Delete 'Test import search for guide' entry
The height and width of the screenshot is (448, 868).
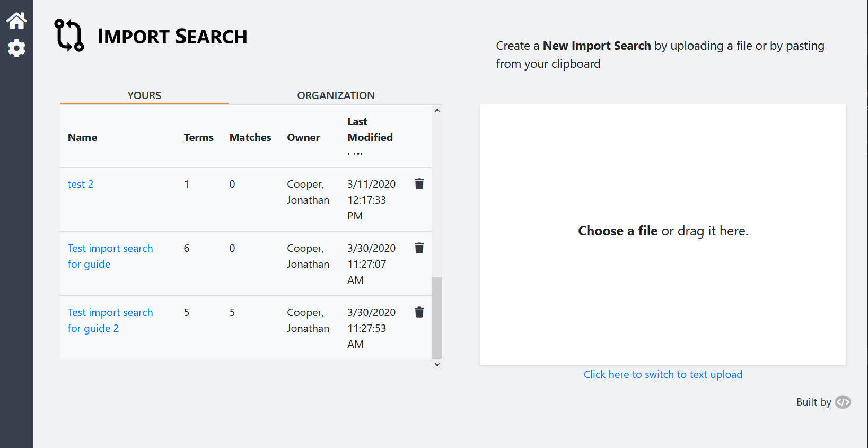point(419,248)
